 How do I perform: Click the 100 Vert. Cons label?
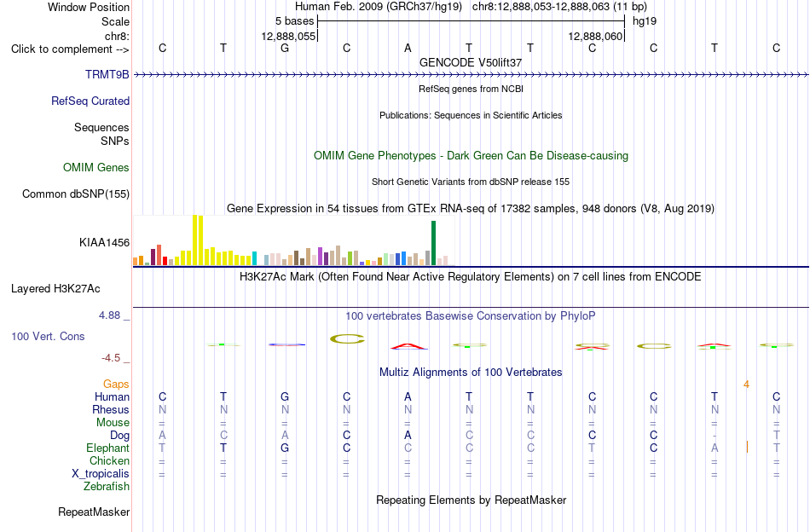[48, 336]
